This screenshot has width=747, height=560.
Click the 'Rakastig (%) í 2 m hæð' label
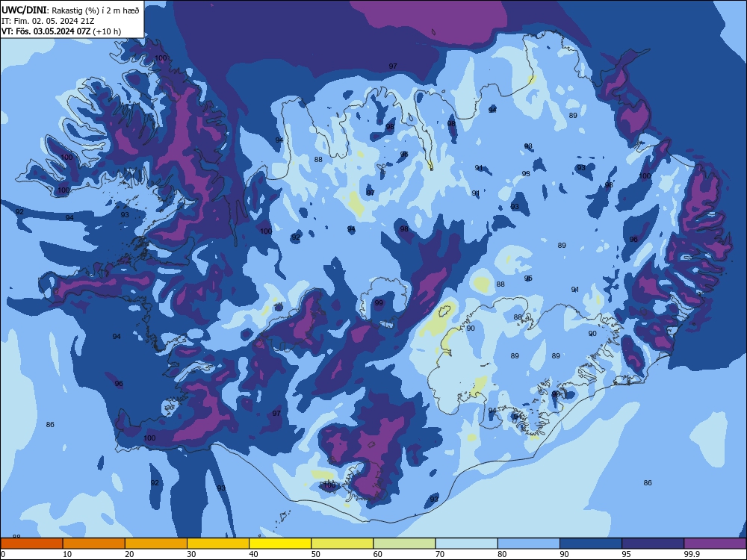[96, 10]
